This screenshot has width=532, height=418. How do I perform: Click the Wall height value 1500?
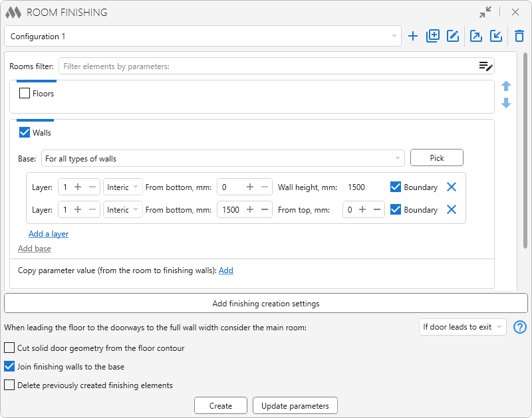(356, 187)
